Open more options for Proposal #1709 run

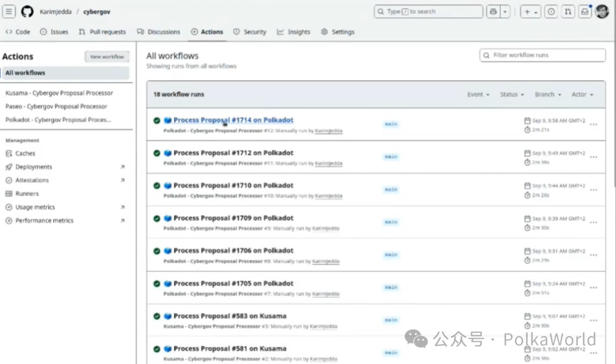click(x=594, y=222)
